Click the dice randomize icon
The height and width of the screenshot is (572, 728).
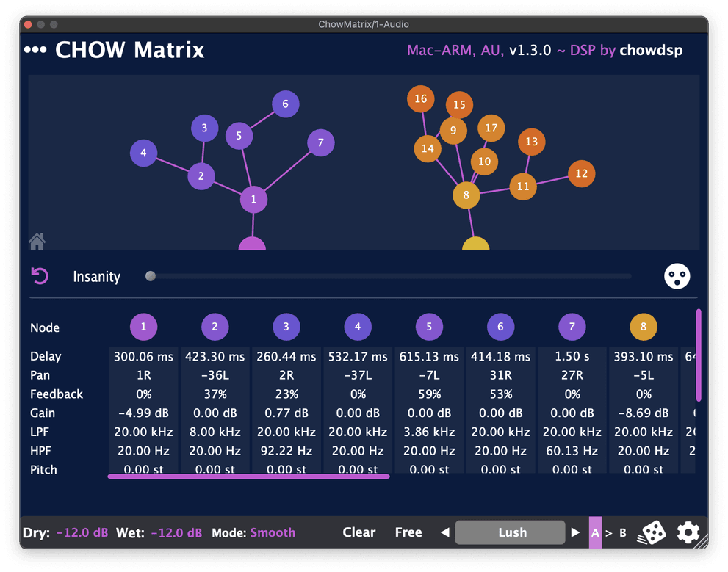tap(651, 532)
